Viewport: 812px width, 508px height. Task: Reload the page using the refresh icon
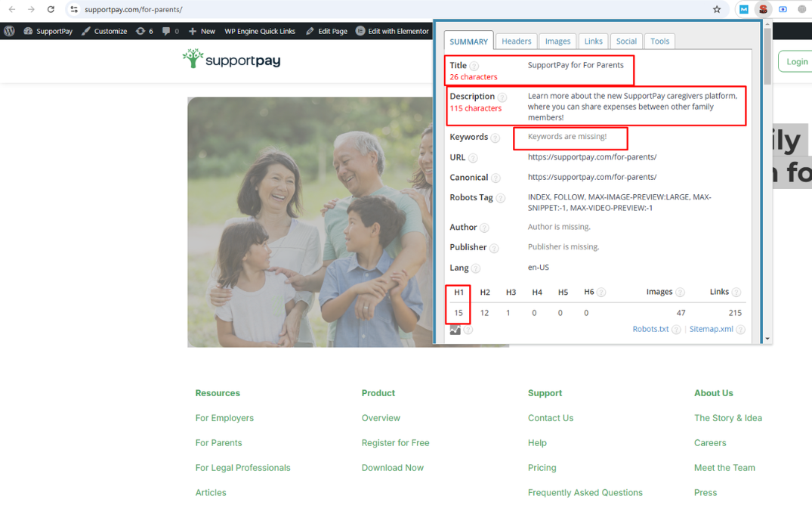(x=51, y=10)
